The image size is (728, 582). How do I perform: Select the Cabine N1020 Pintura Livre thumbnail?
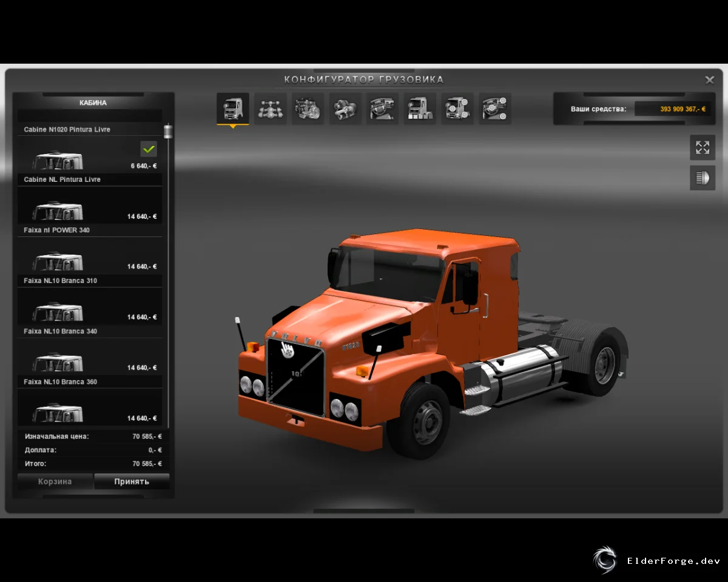pyautogui.click(x=58, y=161)
